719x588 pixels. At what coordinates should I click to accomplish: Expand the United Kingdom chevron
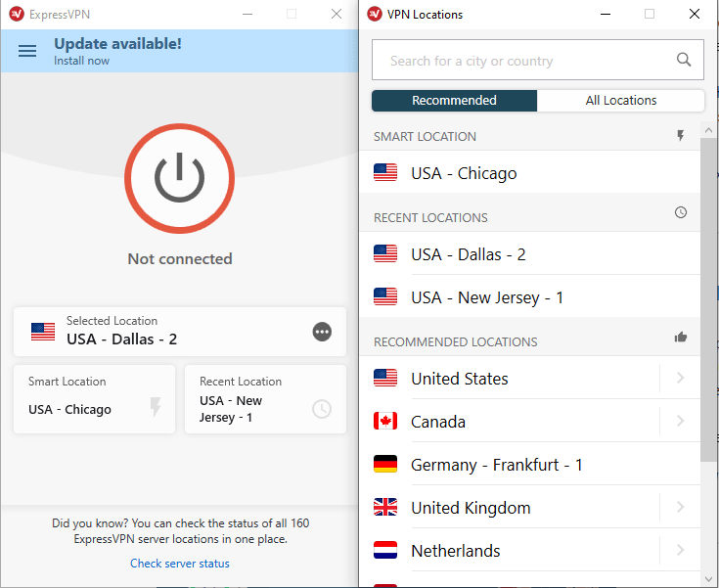tap(681, 507)
